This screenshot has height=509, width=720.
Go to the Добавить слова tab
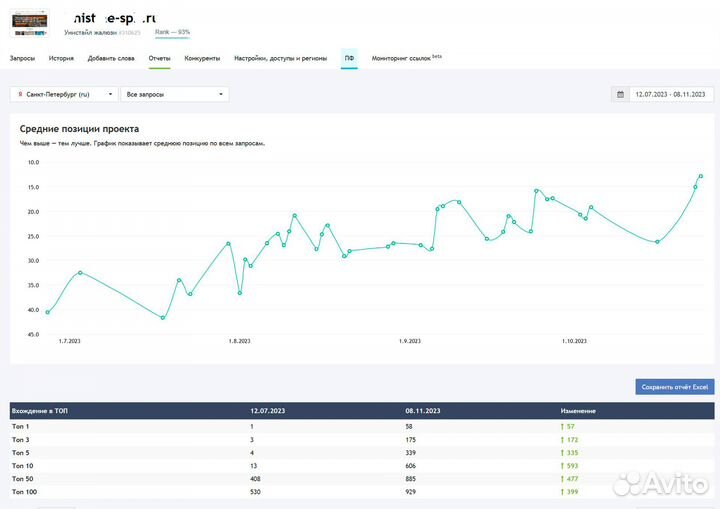[x=111, y=59]
